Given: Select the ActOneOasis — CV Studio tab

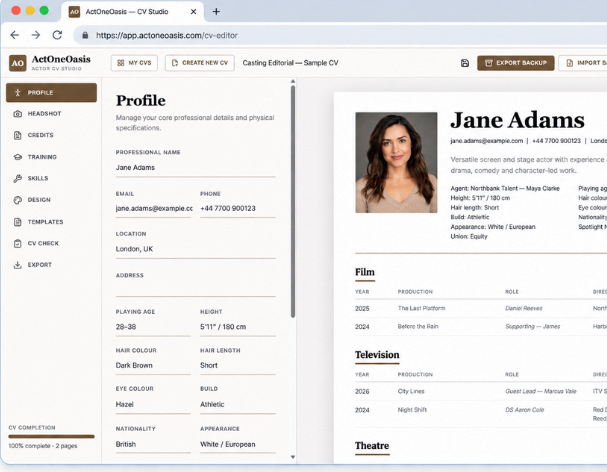Looking at the screenshot, I should [x=132, y=12].
